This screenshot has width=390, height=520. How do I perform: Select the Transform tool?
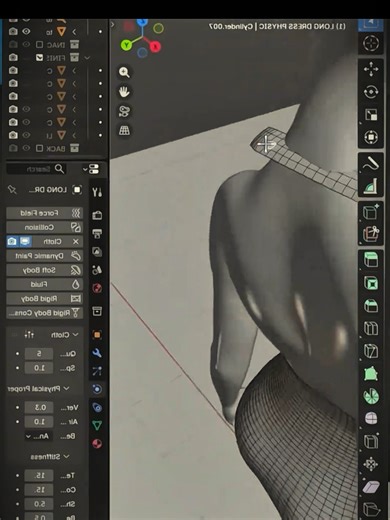click(371, 137)
